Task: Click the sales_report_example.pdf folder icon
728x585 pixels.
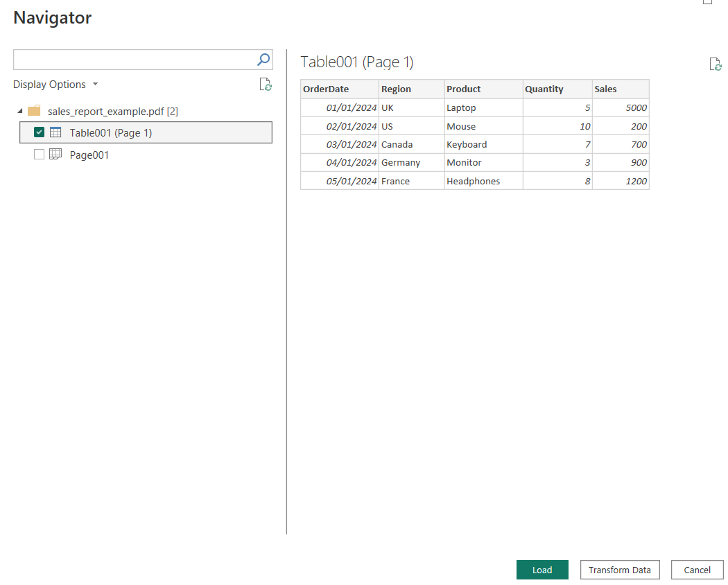Action: [34, 111]
